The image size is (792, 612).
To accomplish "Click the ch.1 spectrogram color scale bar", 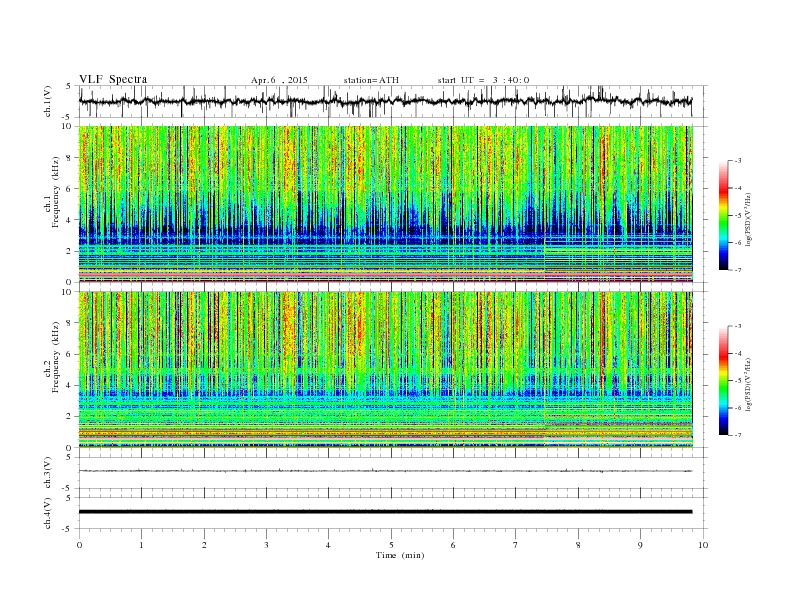I will coord(724,215).
